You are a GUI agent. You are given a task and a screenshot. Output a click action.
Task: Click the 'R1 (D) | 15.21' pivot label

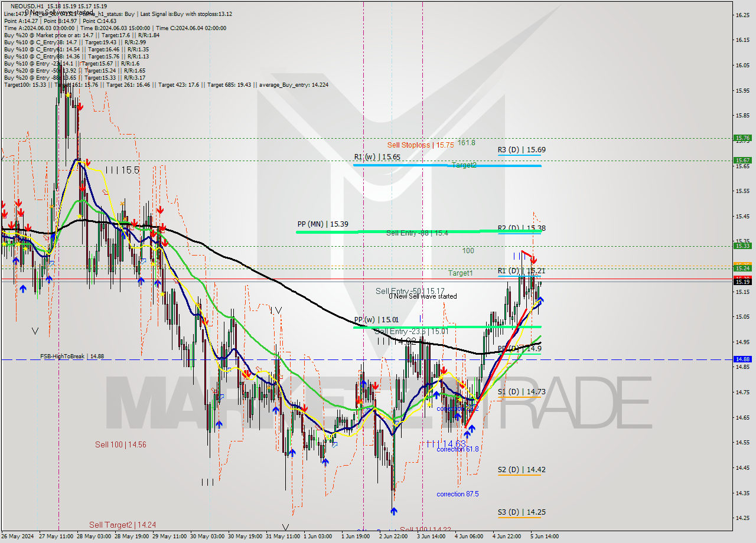coord(521,271)
